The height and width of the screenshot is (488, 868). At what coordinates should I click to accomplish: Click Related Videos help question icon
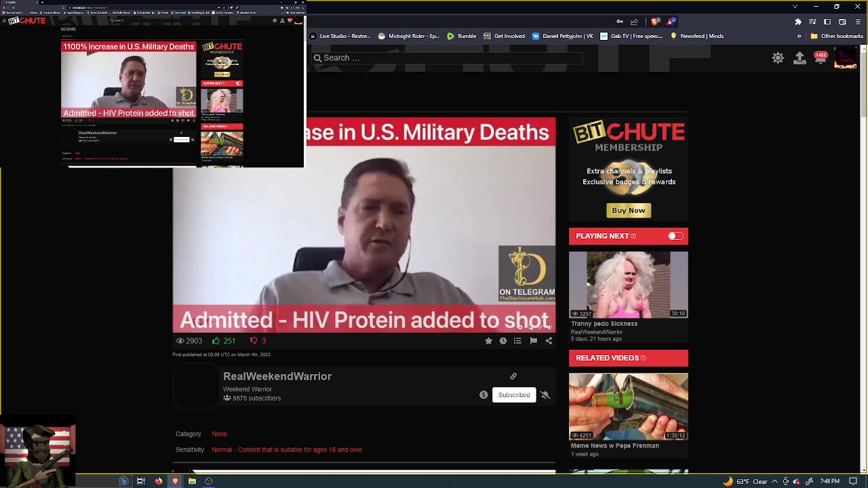click(643, 358)
